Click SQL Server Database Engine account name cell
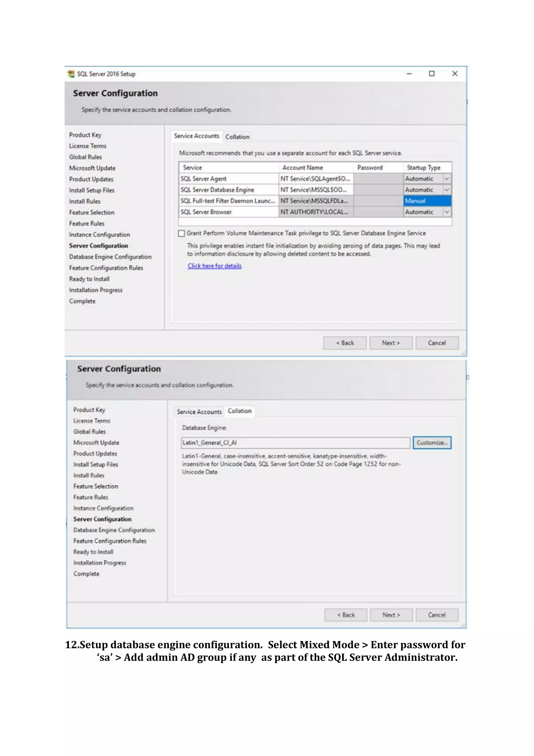534x756 pixels. (x=316, y=190)
